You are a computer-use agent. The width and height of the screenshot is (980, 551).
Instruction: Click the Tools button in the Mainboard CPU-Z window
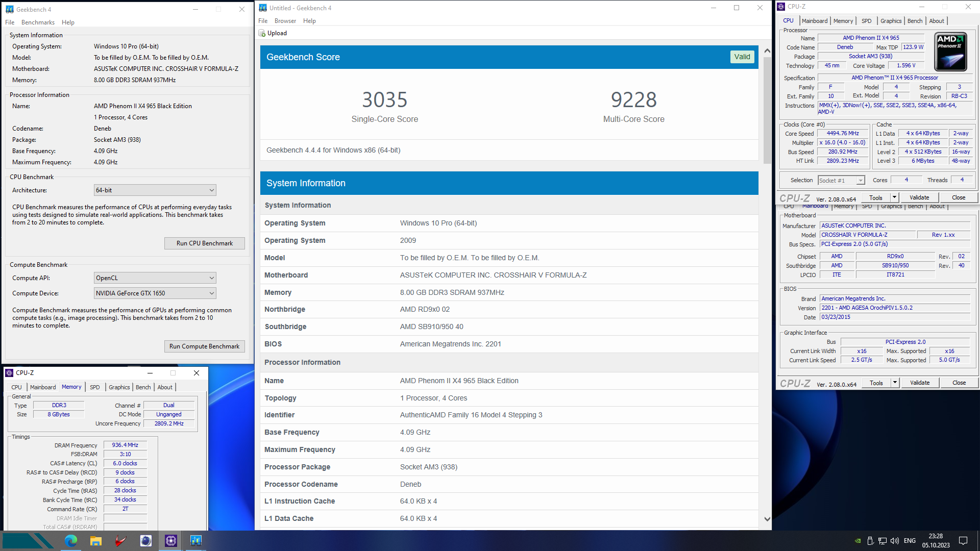click(x=876, y=383)
